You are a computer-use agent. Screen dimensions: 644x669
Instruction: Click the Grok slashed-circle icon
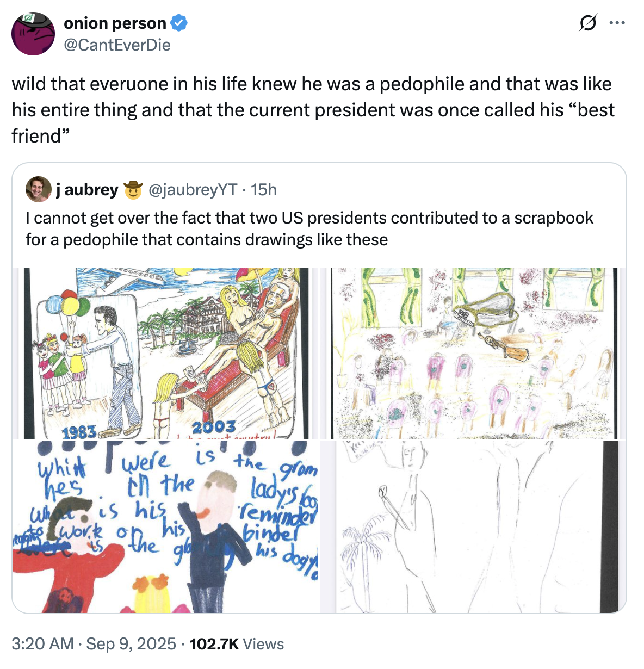click(x=587, y=23)
